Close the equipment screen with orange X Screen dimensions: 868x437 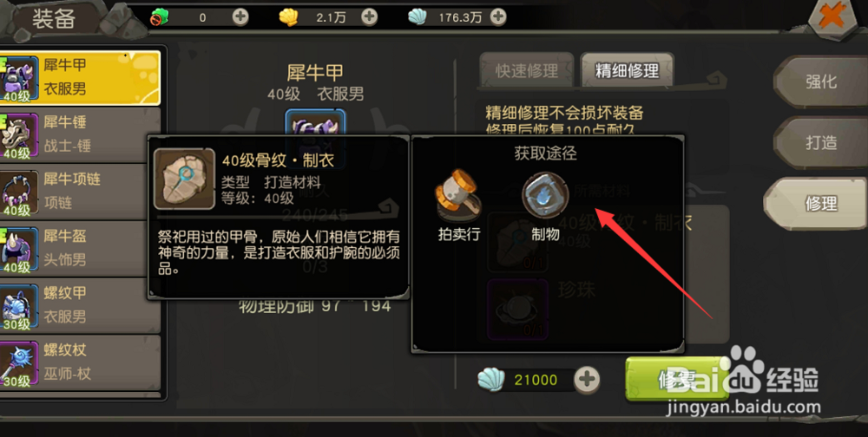[833, 16]
